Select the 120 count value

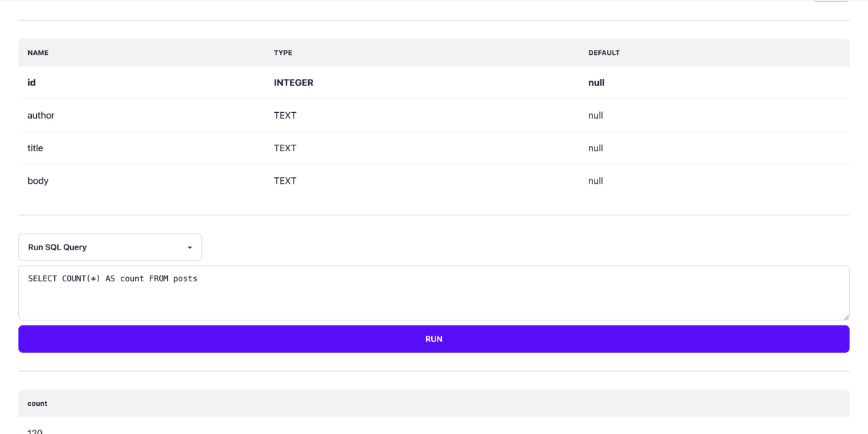[35, 430]
